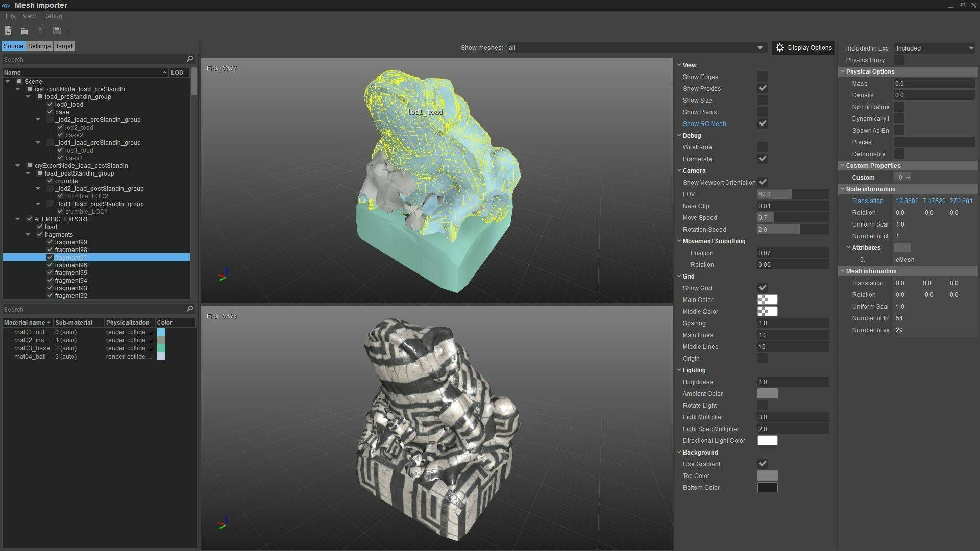Click the Save As floppy icon
Screen dimensions: 980x551
coord(57,31)
